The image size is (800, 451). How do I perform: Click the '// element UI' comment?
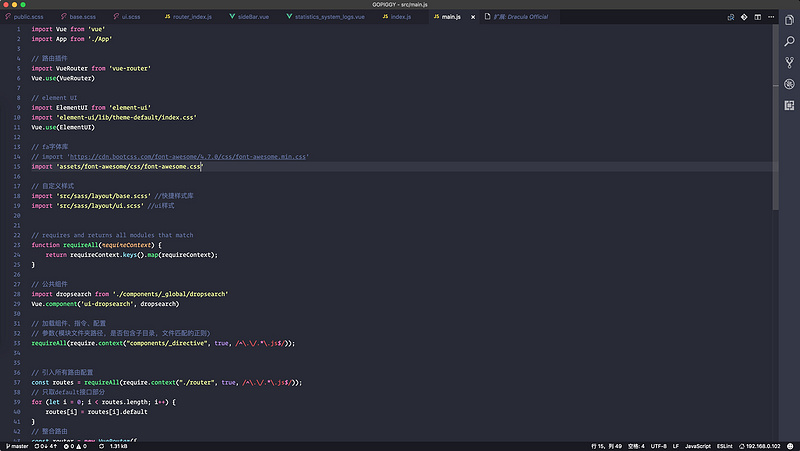coord(54,98)
